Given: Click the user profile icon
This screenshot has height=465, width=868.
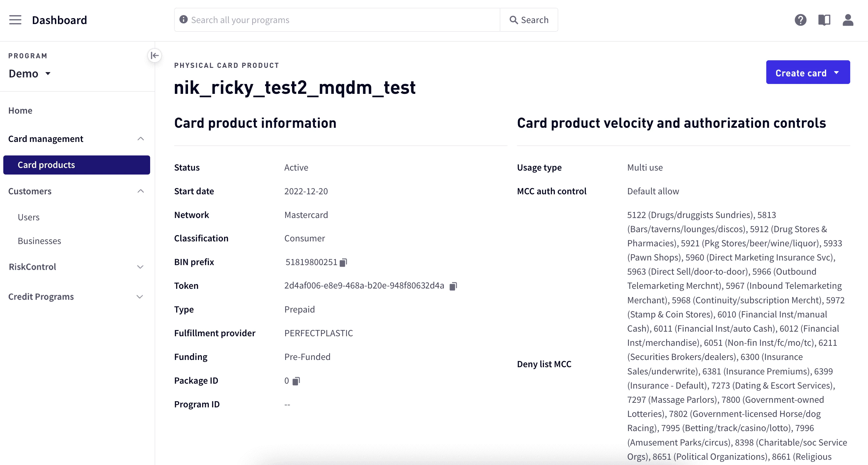Looking at the screenshot, I should 849,20.
